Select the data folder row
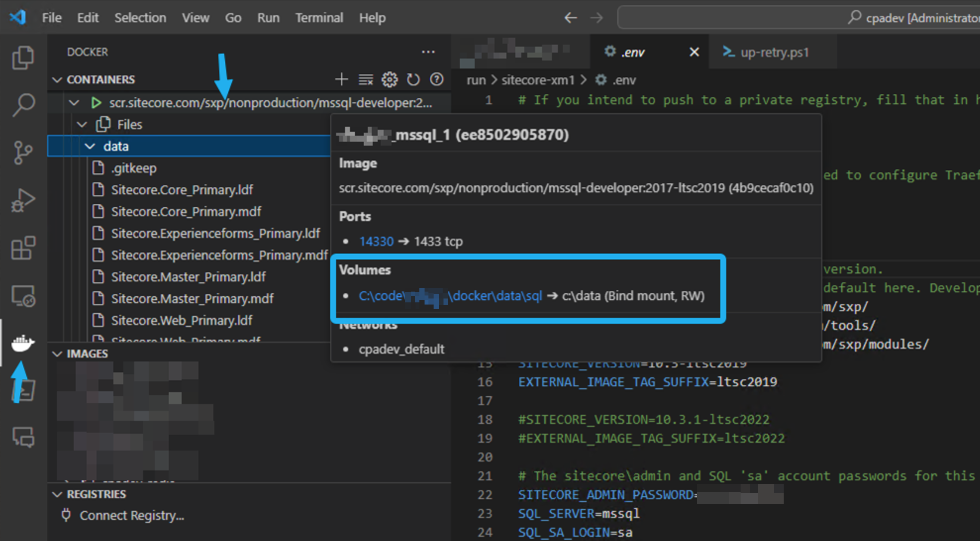The image size is (980, 541). 189,146
